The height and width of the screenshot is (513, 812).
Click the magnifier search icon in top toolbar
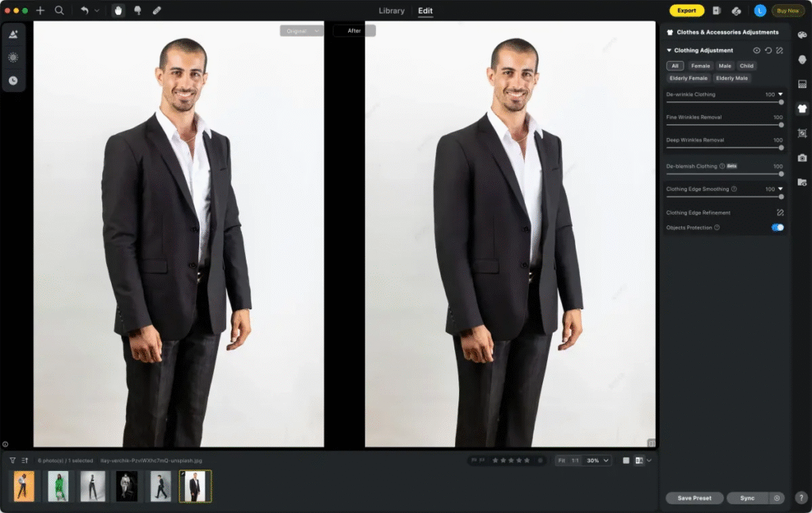tap(59, 10)
